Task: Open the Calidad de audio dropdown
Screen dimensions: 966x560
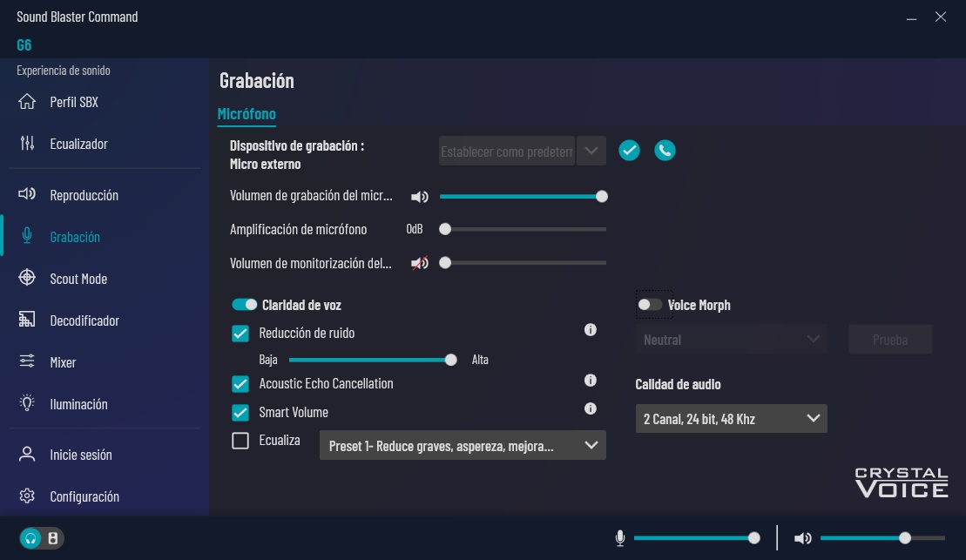Action: [x=732, y=418]
